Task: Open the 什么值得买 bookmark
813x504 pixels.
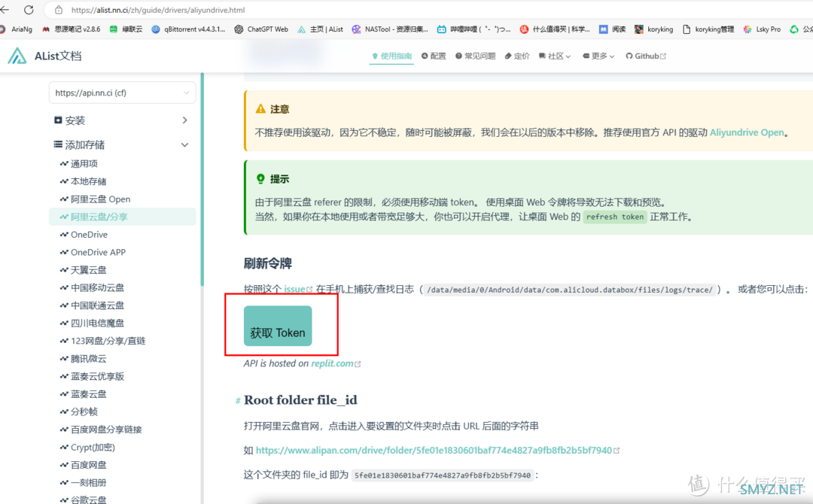Action: (555, 29)
